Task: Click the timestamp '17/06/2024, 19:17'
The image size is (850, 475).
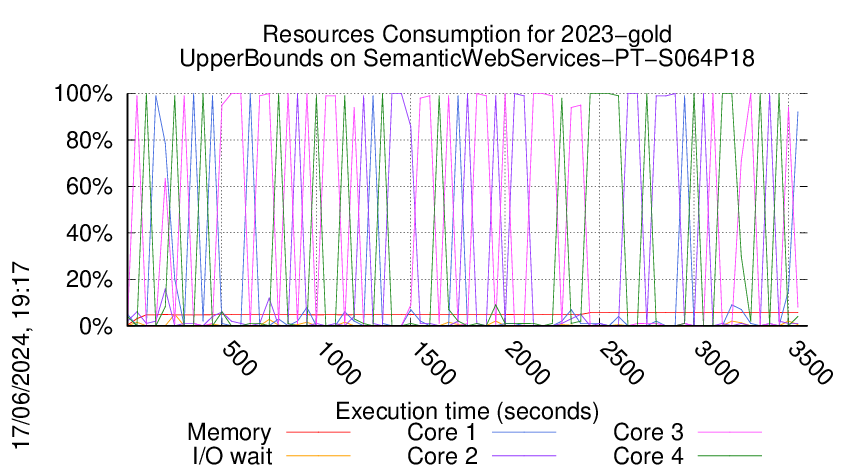Action: click(21, 356)
